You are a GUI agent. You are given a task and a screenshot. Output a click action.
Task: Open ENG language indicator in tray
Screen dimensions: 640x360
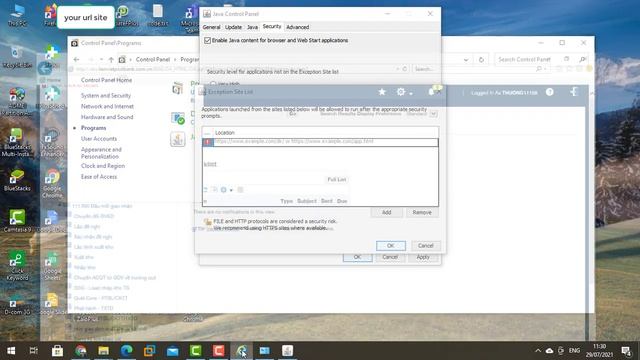574,351
